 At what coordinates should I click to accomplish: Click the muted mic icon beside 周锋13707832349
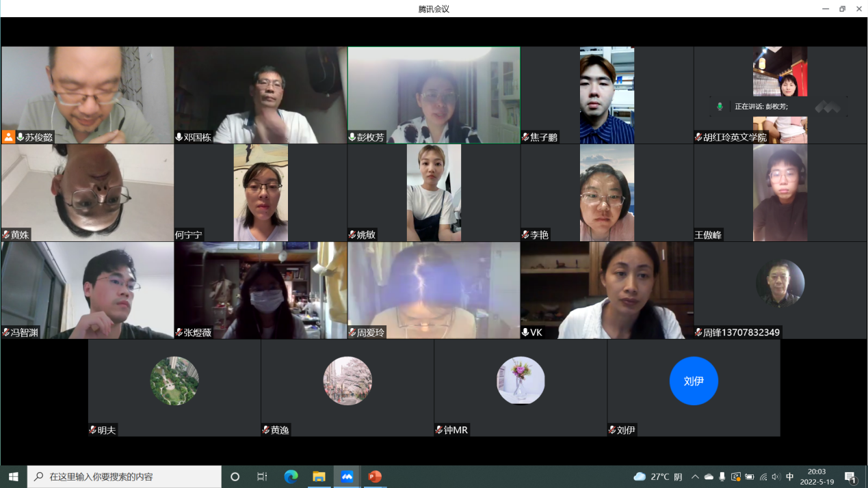click(698, 333)
